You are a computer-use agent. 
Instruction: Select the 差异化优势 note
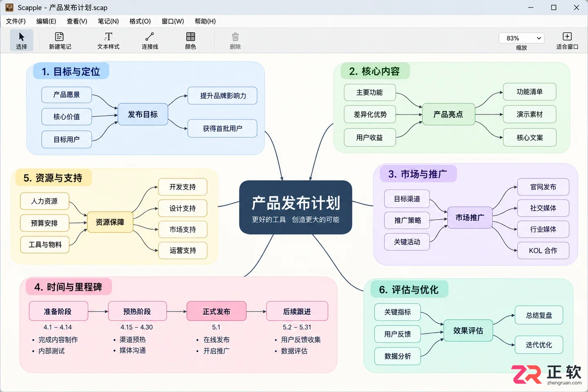tap(370, 114)
